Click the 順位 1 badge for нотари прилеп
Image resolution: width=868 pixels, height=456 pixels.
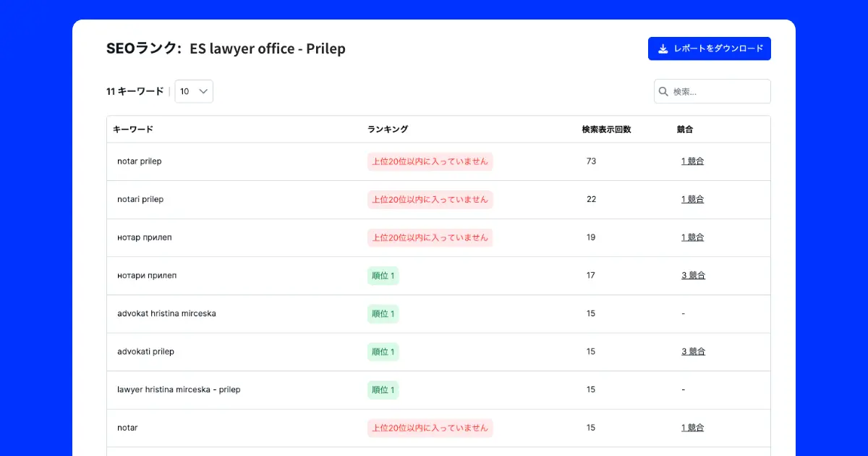pyautogui.click(x=383, y=275)
